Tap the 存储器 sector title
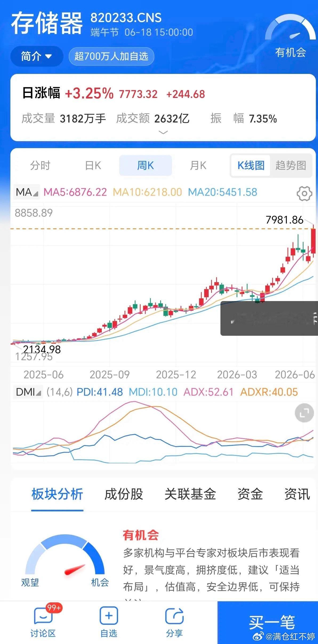Screen dimensions: 318x644 47,23
